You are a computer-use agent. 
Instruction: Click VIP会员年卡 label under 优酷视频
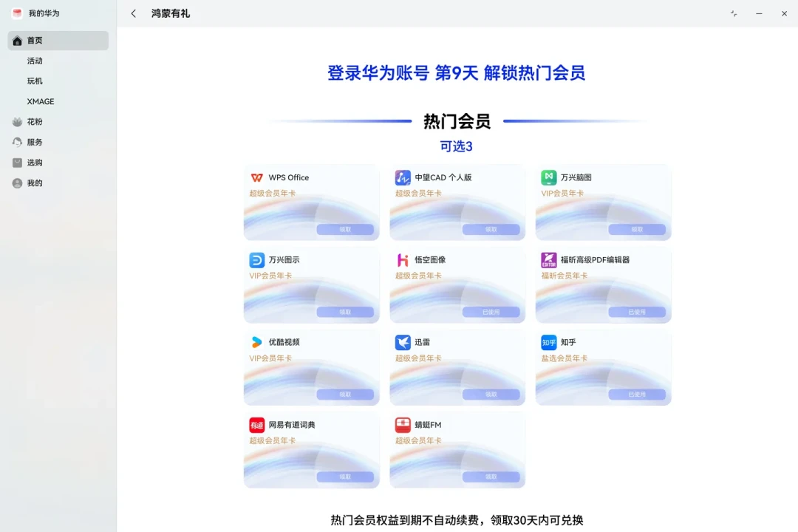click(x=270, y=358)
